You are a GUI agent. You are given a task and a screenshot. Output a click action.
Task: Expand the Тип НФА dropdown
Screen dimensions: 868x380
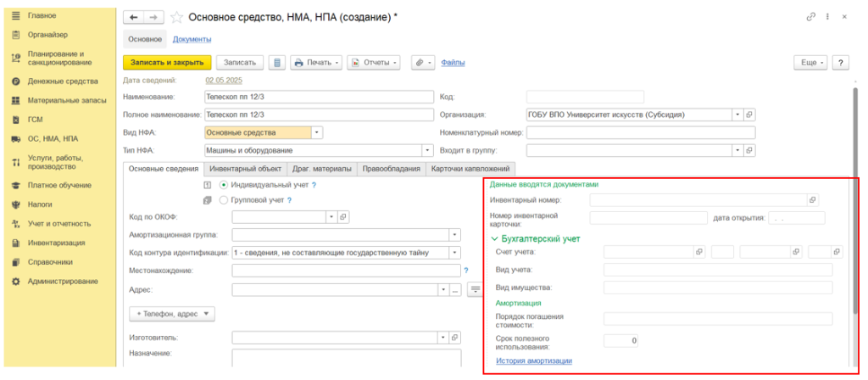pos(427,150)
